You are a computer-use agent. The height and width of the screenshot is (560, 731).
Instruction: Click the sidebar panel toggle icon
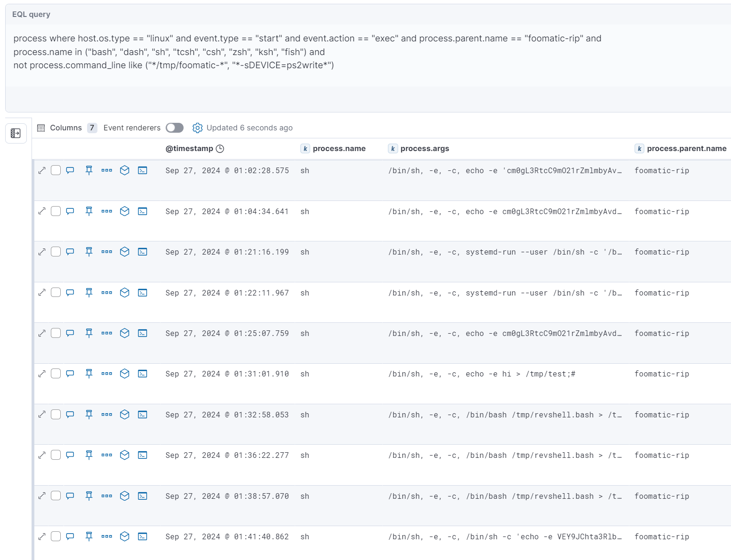(16, 134)
